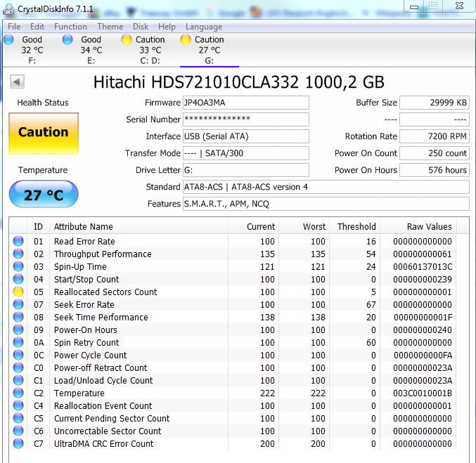The image size is (476, 463).
Task: Click yellow status icon for Reallocated Sectors Count
Action: point(18,292)
